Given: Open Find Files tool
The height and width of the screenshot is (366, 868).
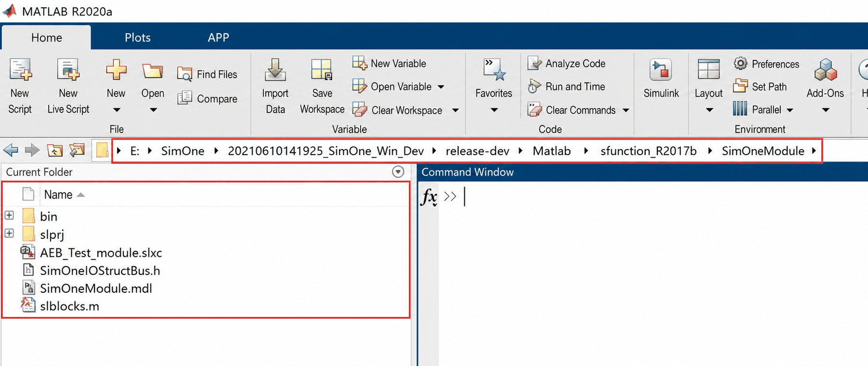Looking at the screenshot, I should [x=207, y=74].
